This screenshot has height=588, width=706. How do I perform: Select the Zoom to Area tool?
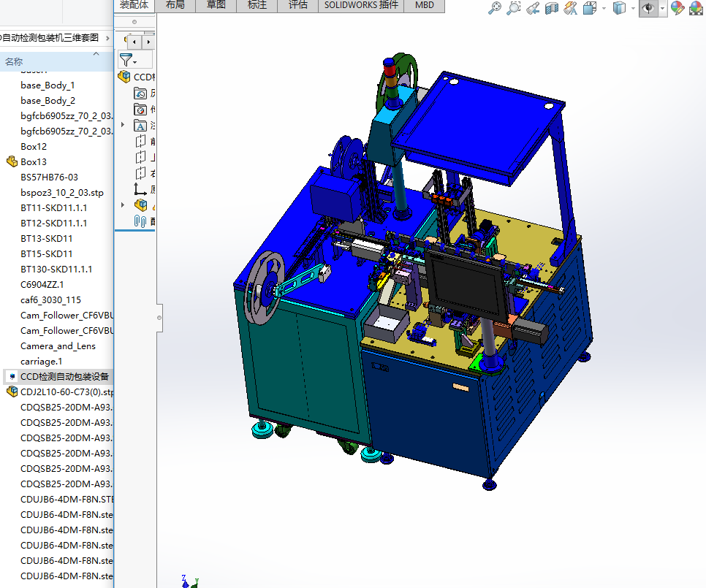(x=514, y=8)
